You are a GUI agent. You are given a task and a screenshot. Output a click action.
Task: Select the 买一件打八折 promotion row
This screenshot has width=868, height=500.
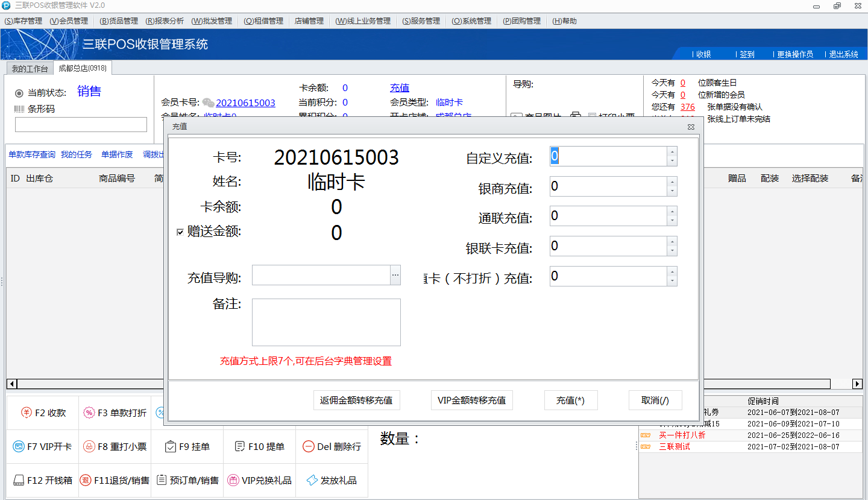(751, 435)
